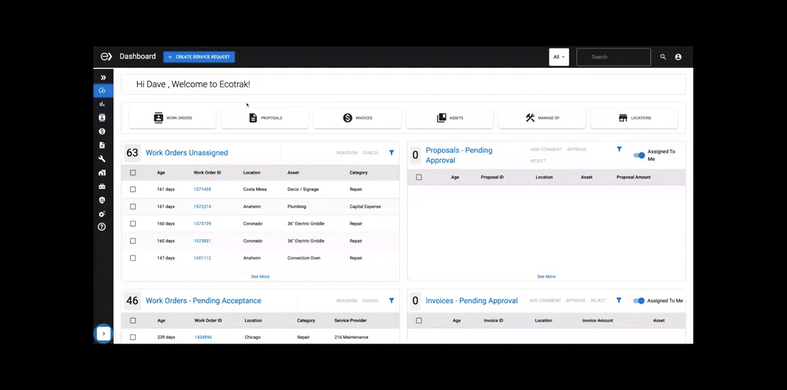Click the search magnifier icon
787x390 pixels.
pyautogui.click(x=663, y=57)
